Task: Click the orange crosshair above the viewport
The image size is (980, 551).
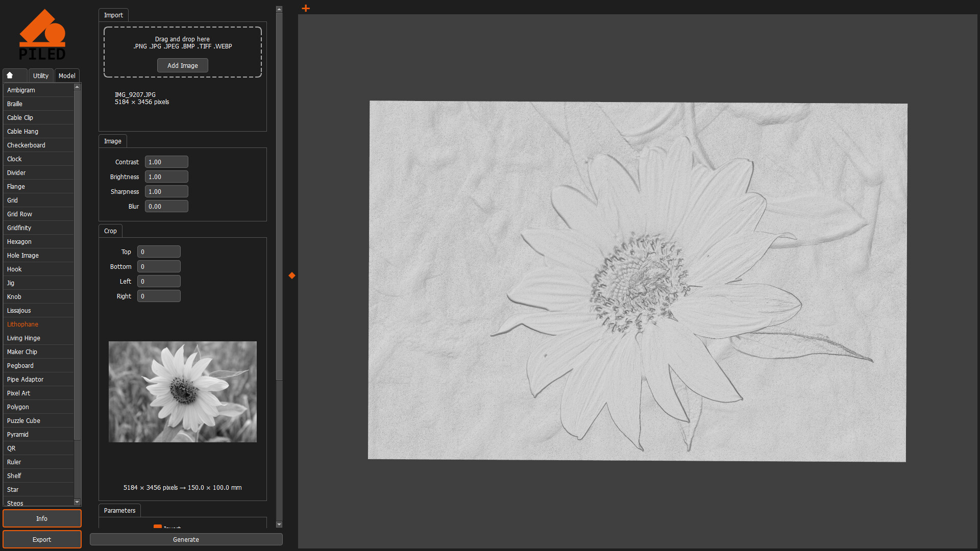Action: [305, 8]
